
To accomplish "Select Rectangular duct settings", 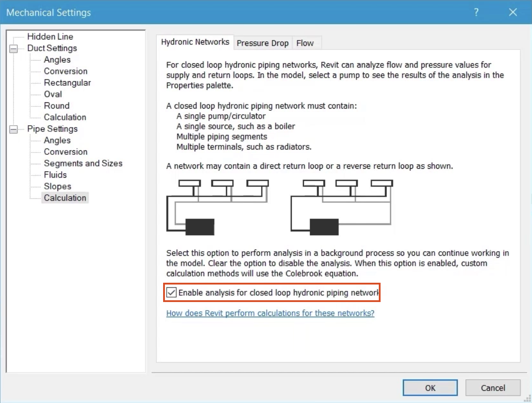I will (x=67, y=83).
